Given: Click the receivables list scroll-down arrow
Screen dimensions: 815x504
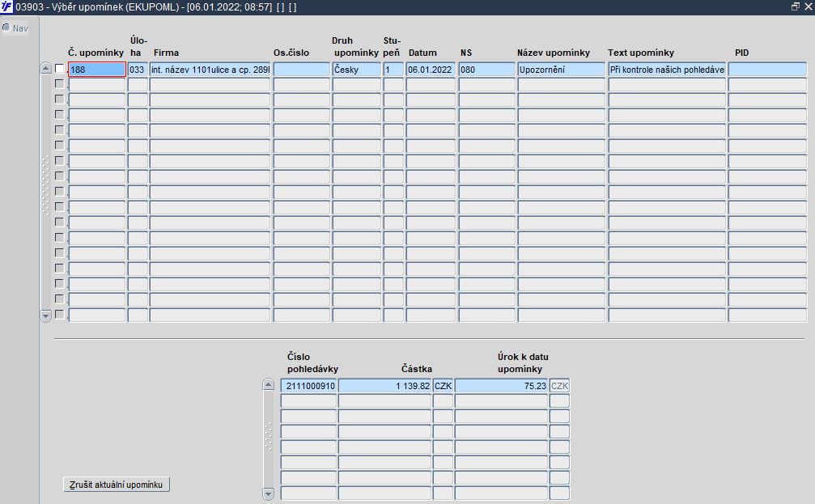Looking at the screenshot, I should (x=268, y=493).
